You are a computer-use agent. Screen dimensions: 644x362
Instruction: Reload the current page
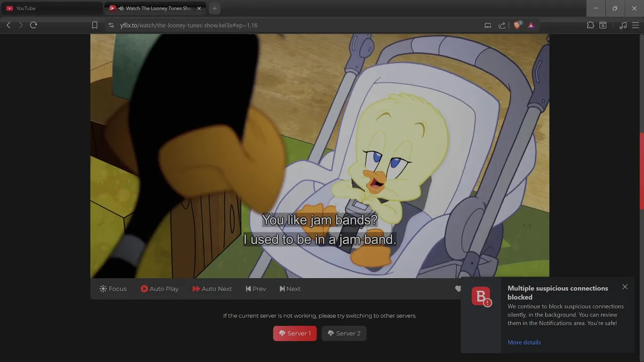(34, 25)
